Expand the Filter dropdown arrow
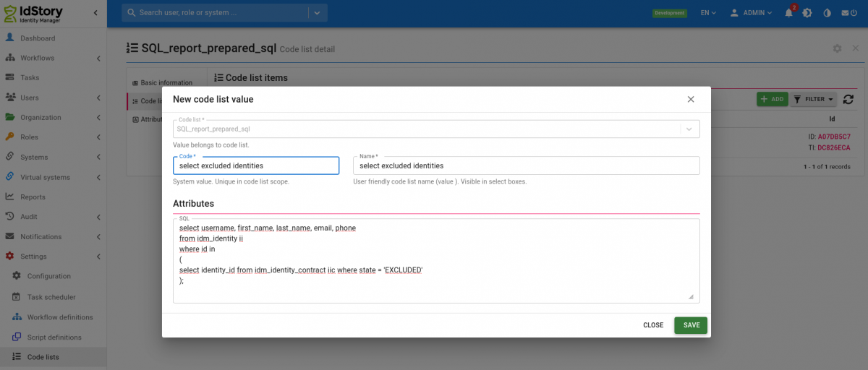Viewport: 868px width, 370px height. tap(831, 100)
